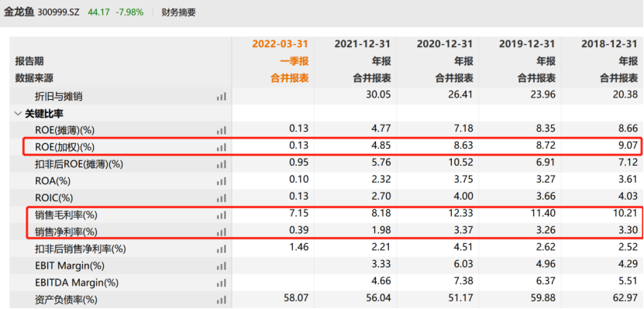Select the 销售毛利率(%) row label
Viewport: 644px width, 309px height.
(66, 215)
